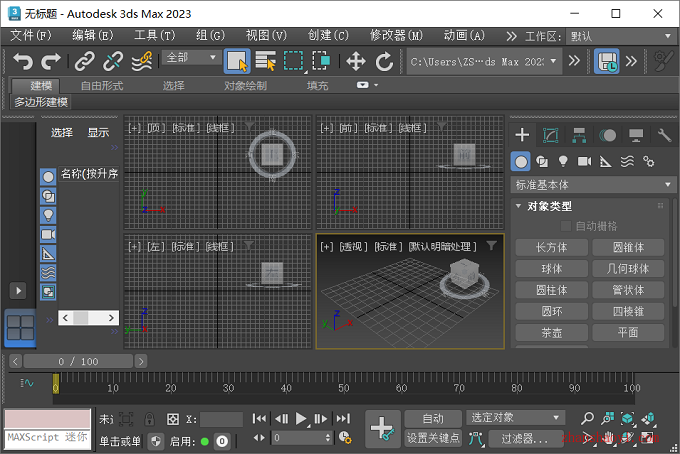Screen dimensions: 680x454
Task: Open the Display panel tab
Action: [x=636, y=135]
